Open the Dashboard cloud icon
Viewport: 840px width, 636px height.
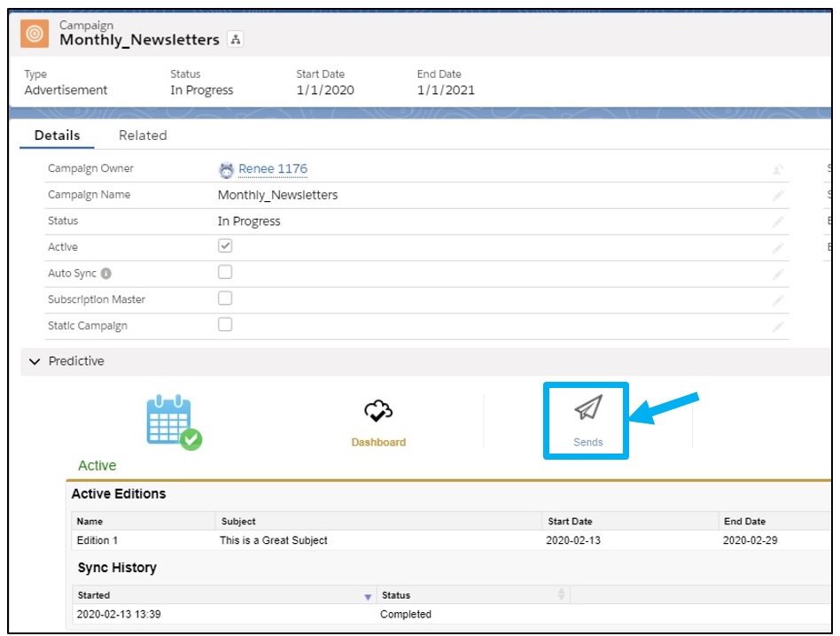[378, 412]
